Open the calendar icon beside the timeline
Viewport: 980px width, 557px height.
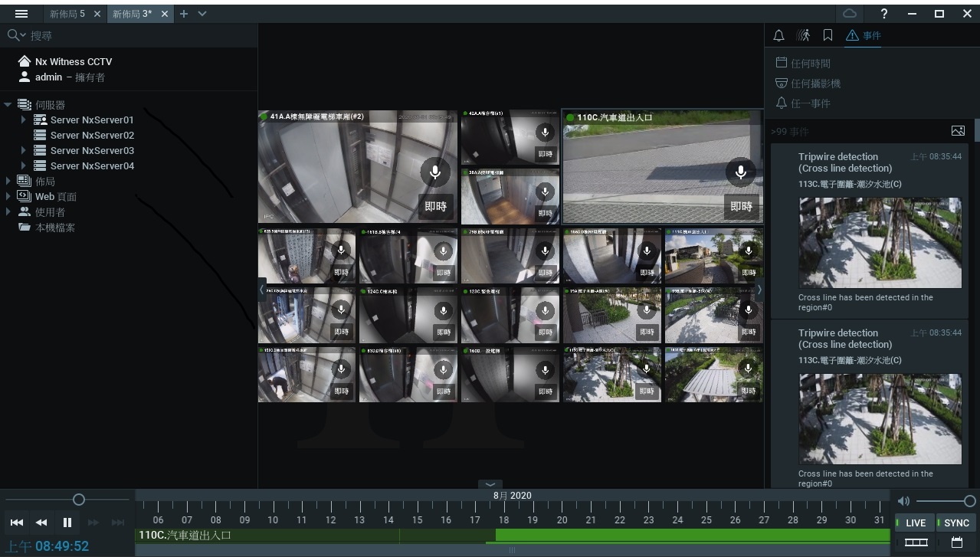click(x=957, y=542)
